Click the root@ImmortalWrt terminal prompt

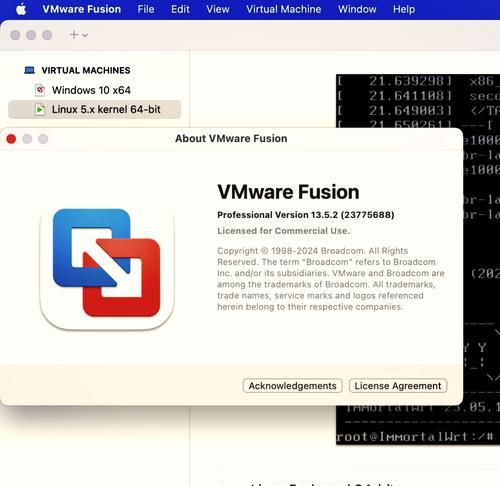click(414, 436)
